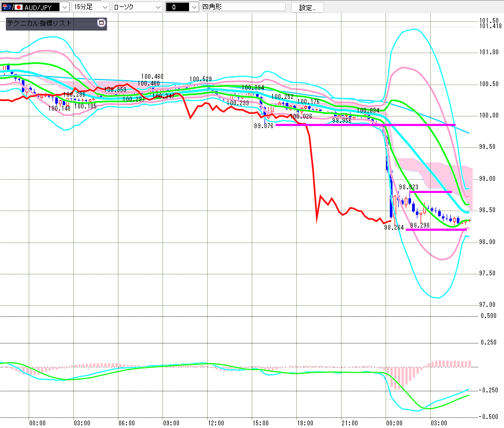Open the dropdown arrow beside the black candle box
The image size is (504, 428).
[x=194, y=7]
